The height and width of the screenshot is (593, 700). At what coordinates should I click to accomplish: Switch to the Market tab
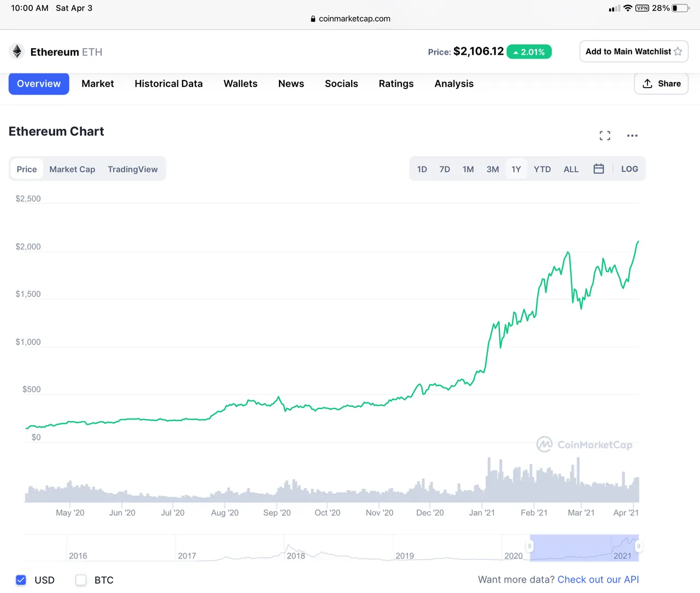coord(98,84)
